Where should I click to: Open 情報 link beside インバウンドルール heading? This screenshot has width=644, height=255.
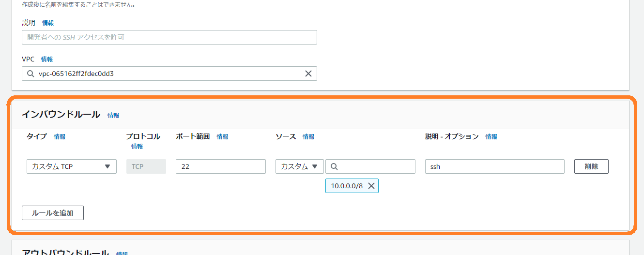(x=113, y=115)
